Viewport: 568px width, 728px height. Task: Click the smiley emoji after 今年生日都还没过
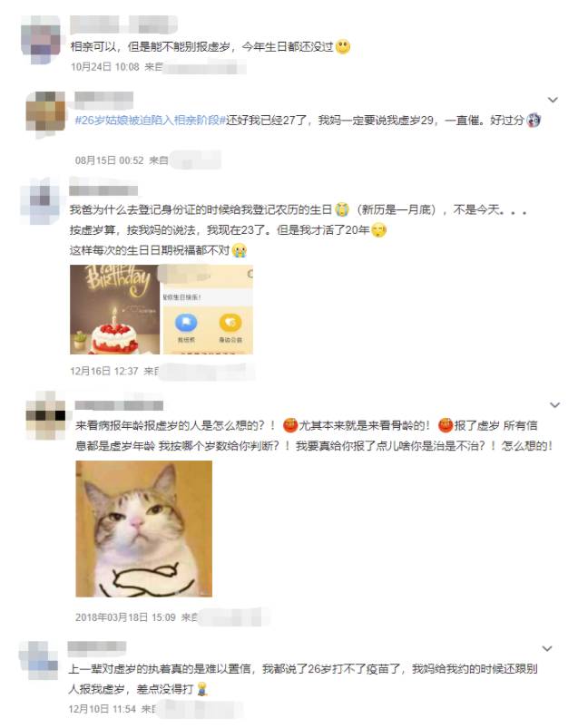(343, 47)
